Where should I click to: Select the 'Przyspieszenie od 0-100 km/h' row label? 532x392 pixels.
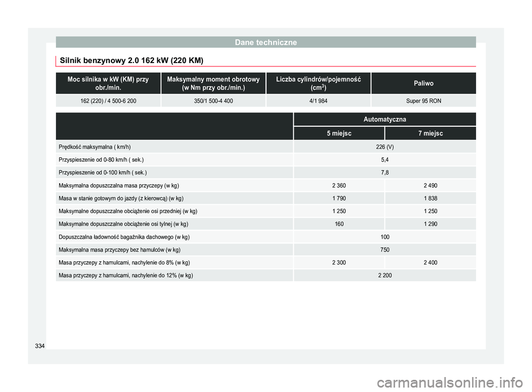click(103, 173)
